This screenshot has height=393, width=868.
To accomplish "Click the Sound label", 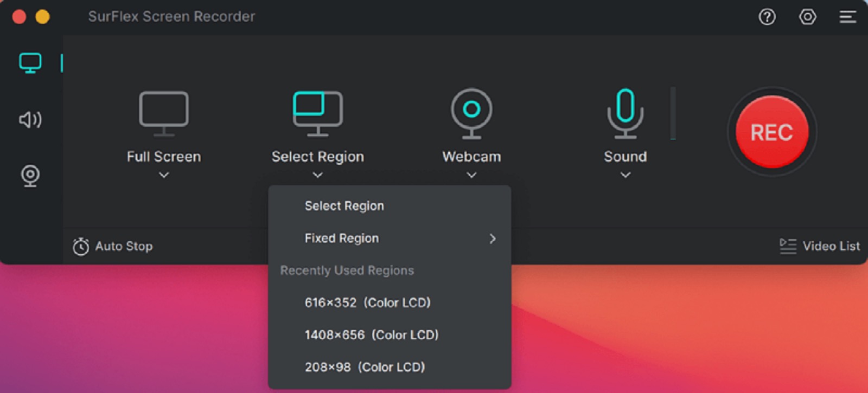I will tap(626, 157).
